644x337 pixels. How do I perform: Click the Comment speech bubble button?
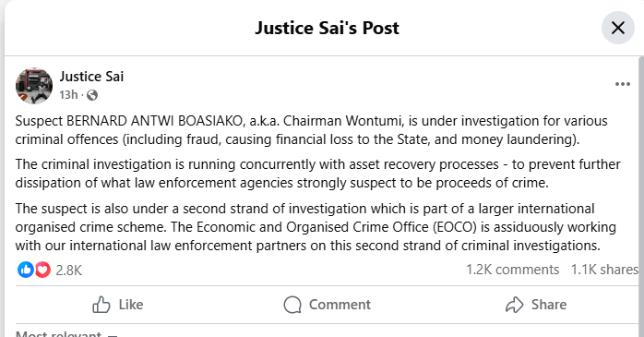[327, 305]
